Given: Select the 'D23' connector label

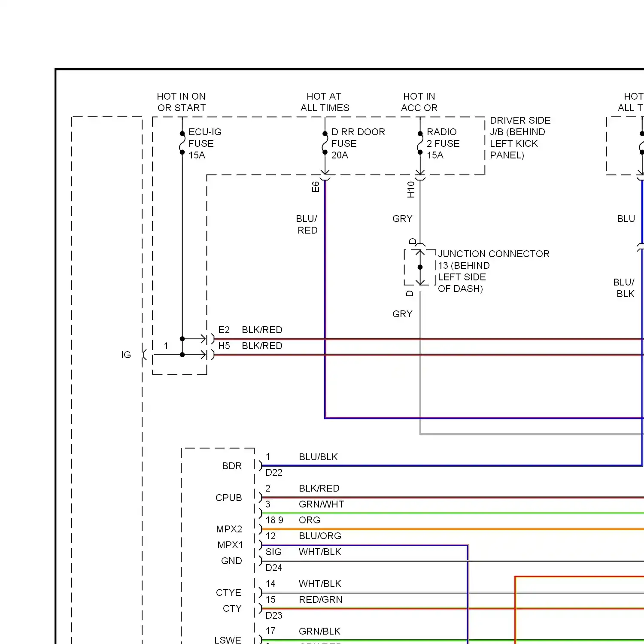Looking at the screenshot, I should (x=274, y=616).
